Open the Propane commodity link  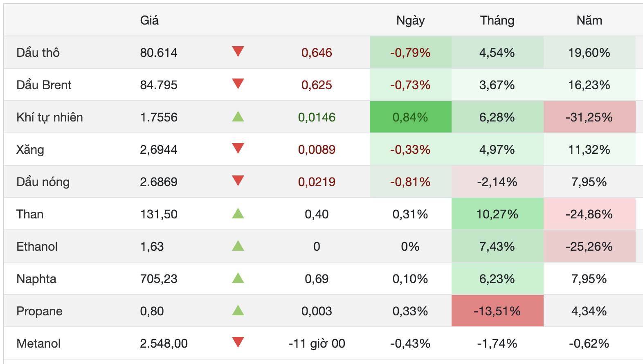click(39, 311)
